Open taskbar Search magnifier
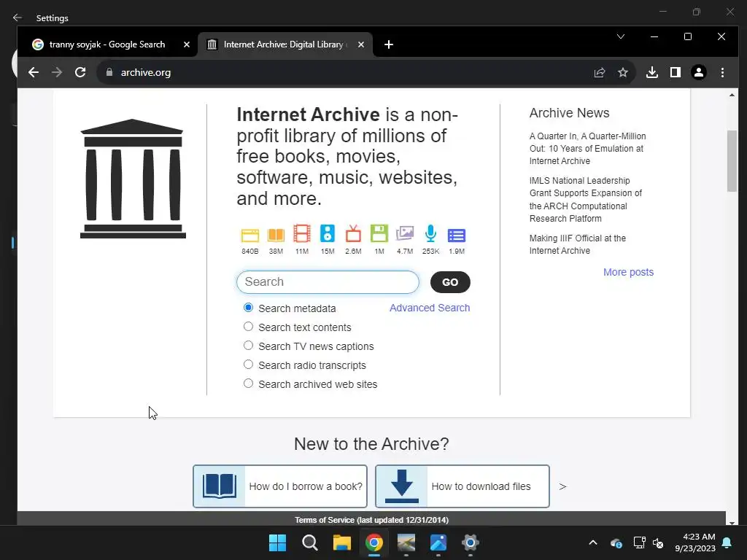The height and width of the screenshot is (560, 747). coord(309,542)
